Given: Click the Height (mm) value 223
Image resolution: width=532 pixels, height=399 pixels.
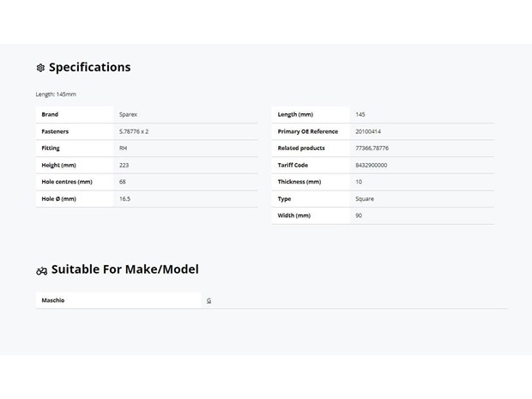Looking at the screenshot, I should tap(124, 165).
